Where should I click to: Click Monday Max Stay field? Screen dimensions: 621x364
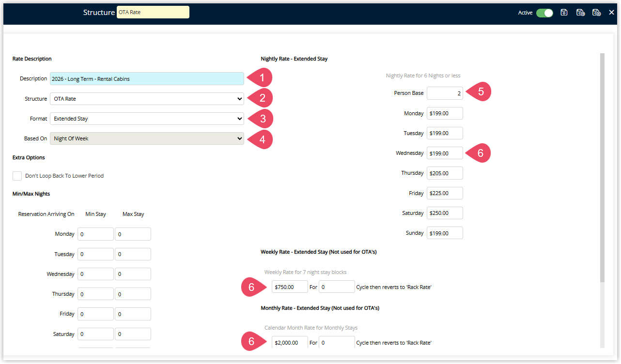coord(133,234)
